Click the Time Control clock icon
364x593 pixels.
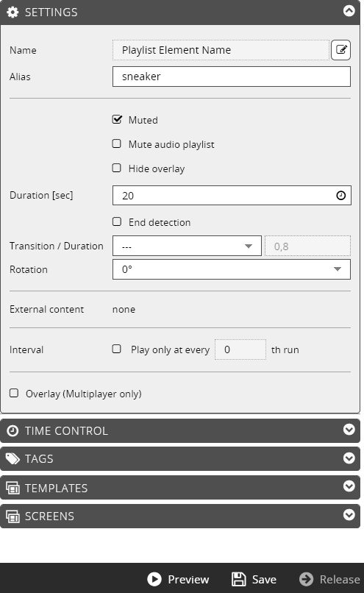pyautogui.click(x=13, y=430)
